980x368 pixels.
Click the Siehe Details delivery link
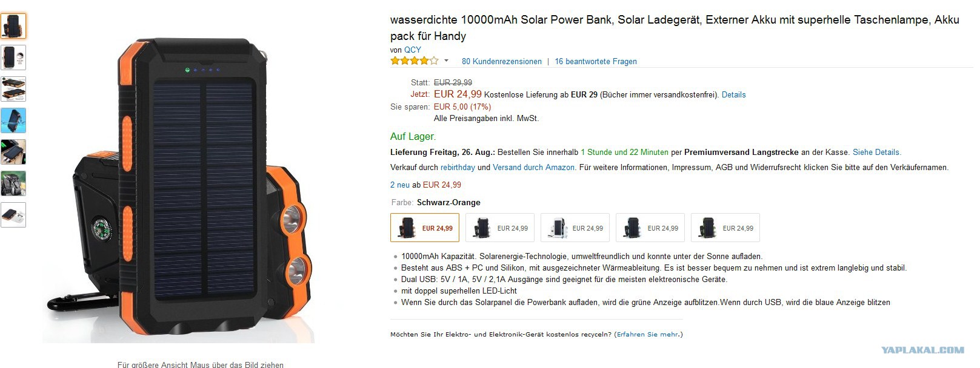point(876,152)
